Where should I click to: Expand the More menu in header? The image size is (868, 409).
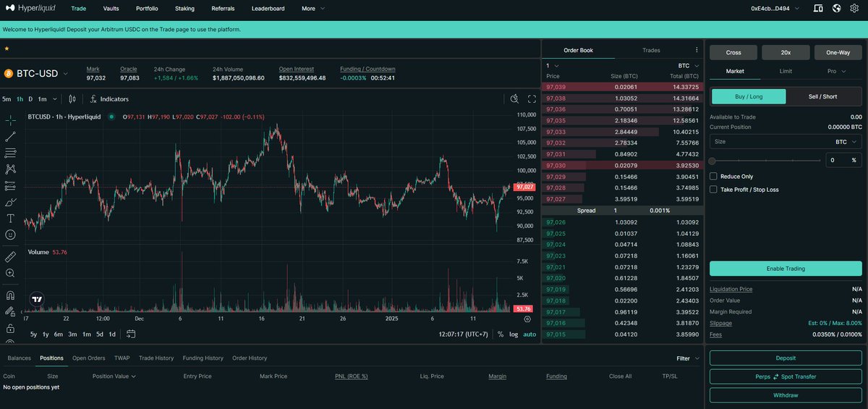313,9
